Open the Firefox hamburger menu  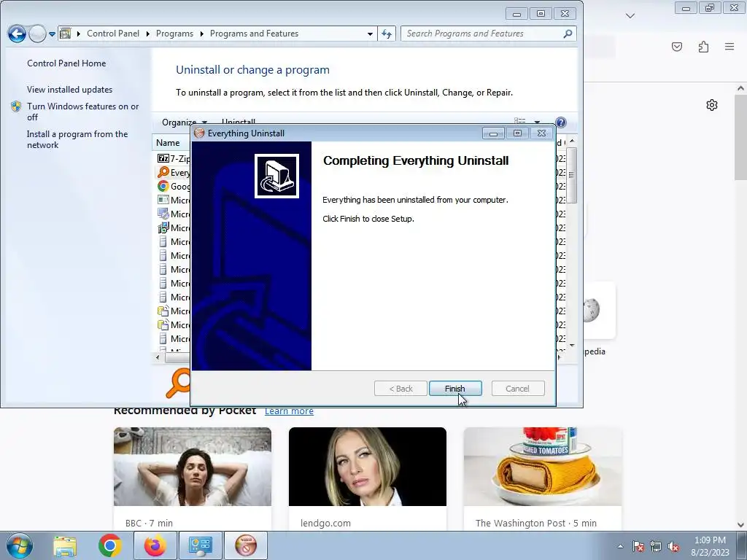729,47
